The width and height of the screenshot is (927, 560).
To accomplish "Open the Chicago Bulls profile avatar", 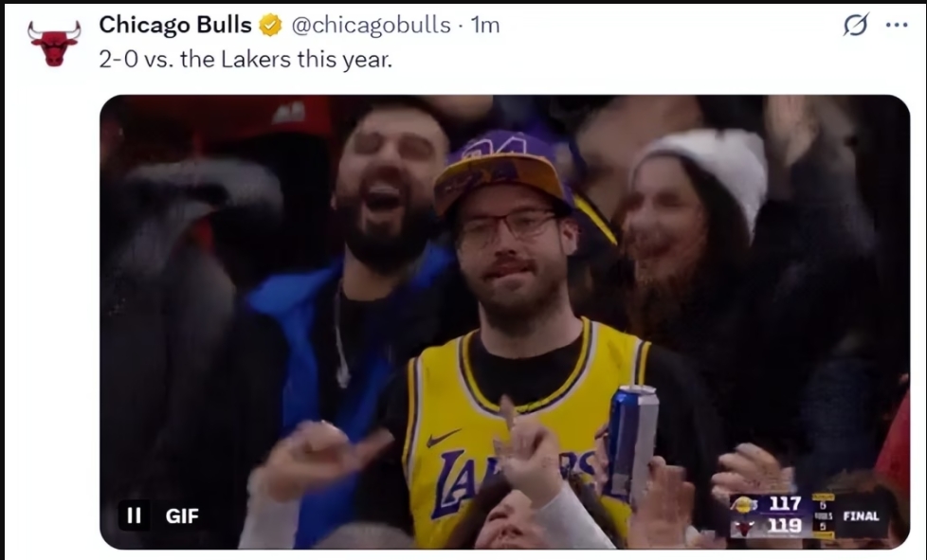I will (x=54, y=44).
